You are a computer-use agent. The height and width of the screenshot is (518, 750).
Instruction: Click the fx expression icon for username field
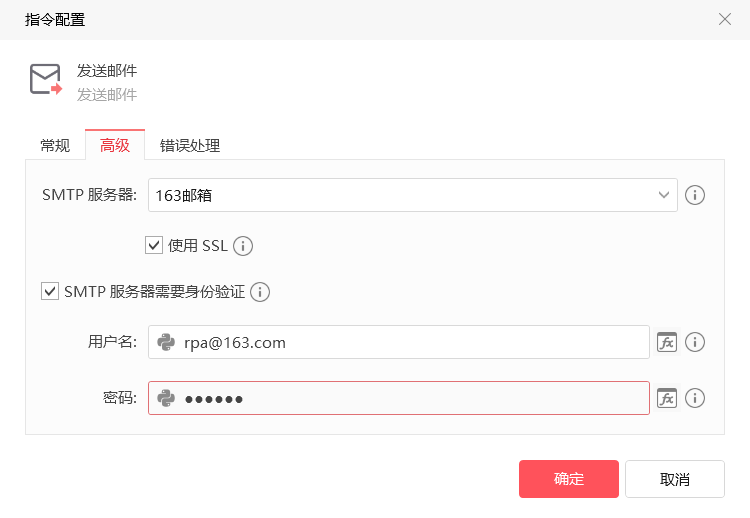coord(667,342)
